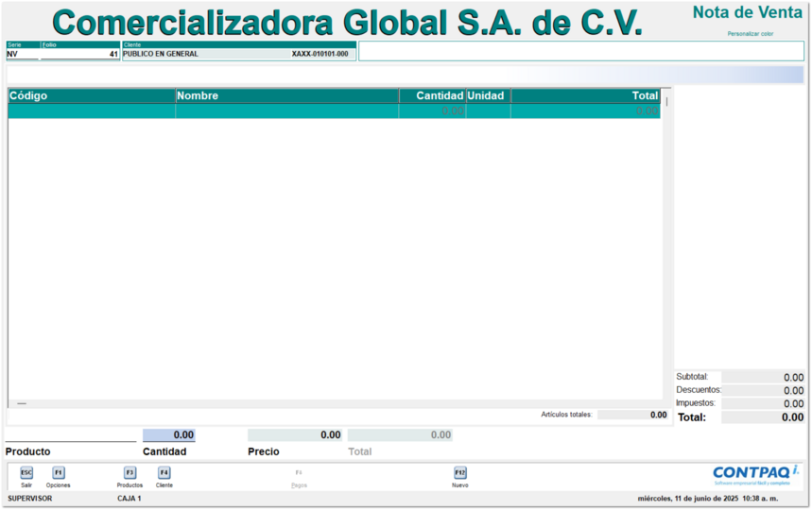Image resolution: width=812 pixels, height=510 pixels.
Task: Click the Código column header
Action: 92,95
